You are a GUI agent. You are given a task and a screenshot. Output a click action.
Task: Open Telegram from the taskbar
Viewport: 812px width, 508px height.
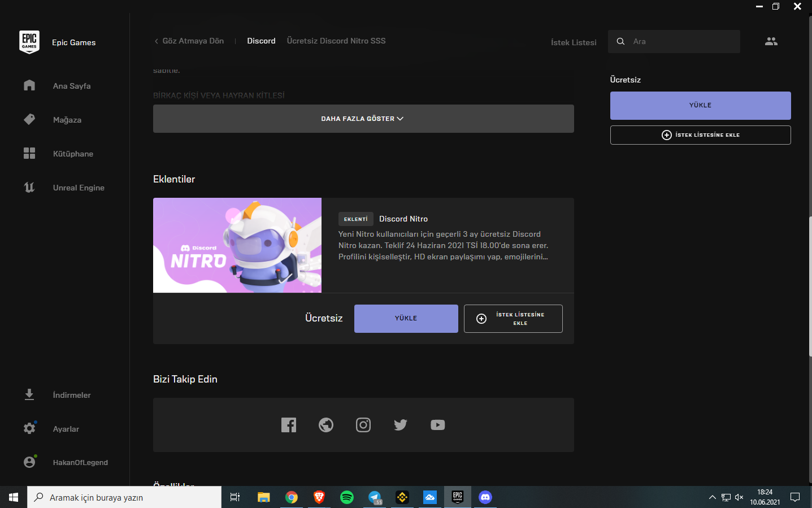coord(375,497)
